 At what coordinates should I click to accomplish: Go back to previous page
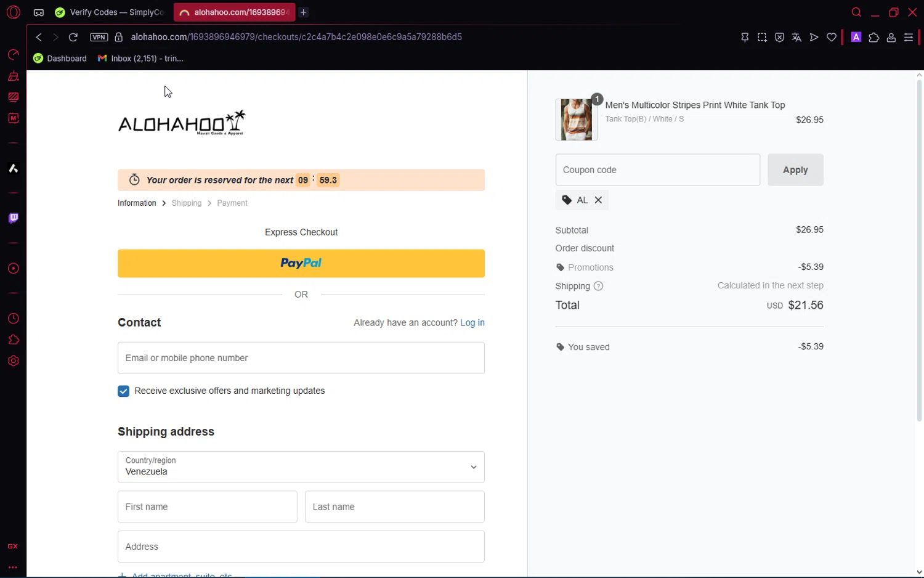39,37
